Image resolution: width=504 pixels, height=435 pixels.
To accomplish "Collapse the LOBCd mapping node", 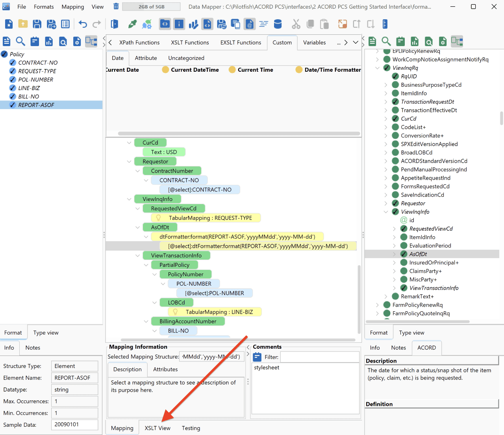I will pos(154,303).
